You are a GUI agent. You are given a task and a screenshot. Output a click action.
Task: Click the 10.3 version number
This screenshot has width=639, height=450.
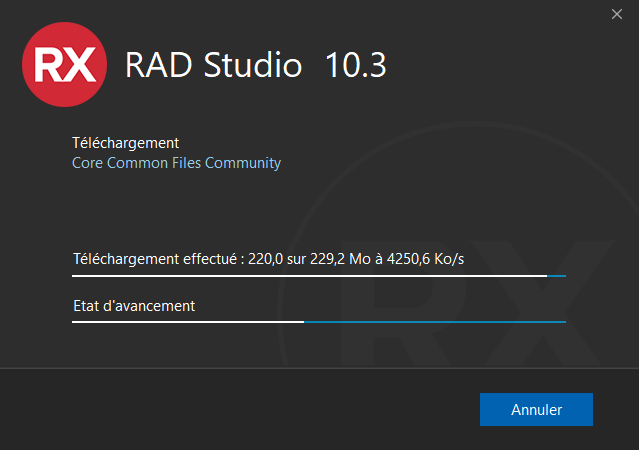point(356,66)
